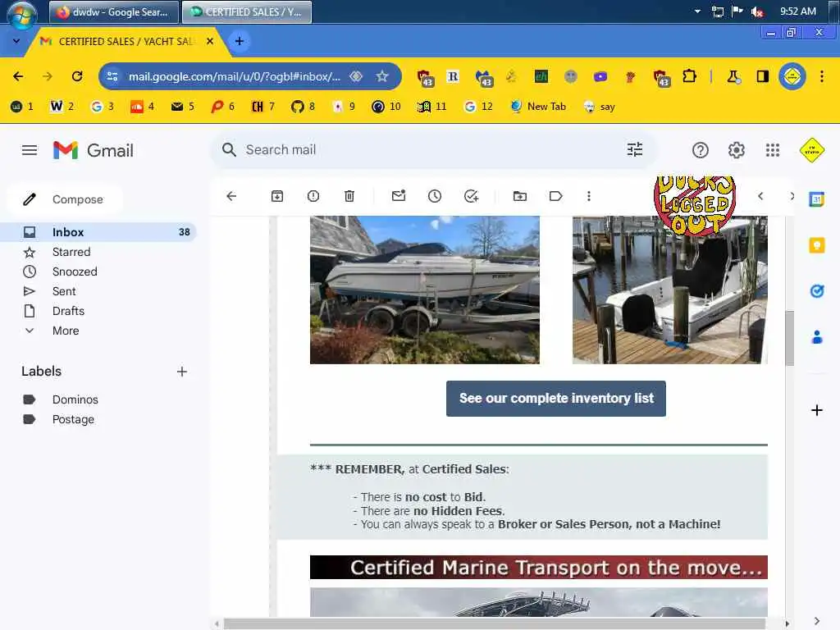Open Google Calendar side panel
This screenshot has height=630, width=840.
816,199
